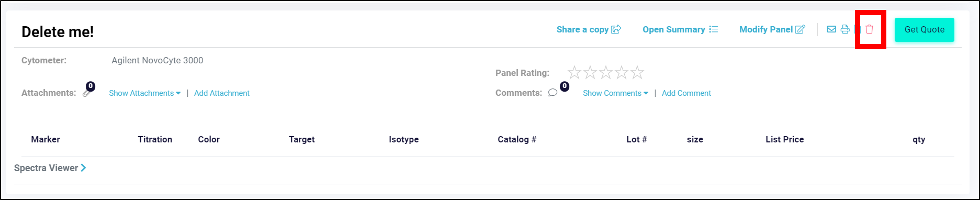Screen dimensions: 980x200
Task: Select the fifth rating star
Action: pos(637,72)
